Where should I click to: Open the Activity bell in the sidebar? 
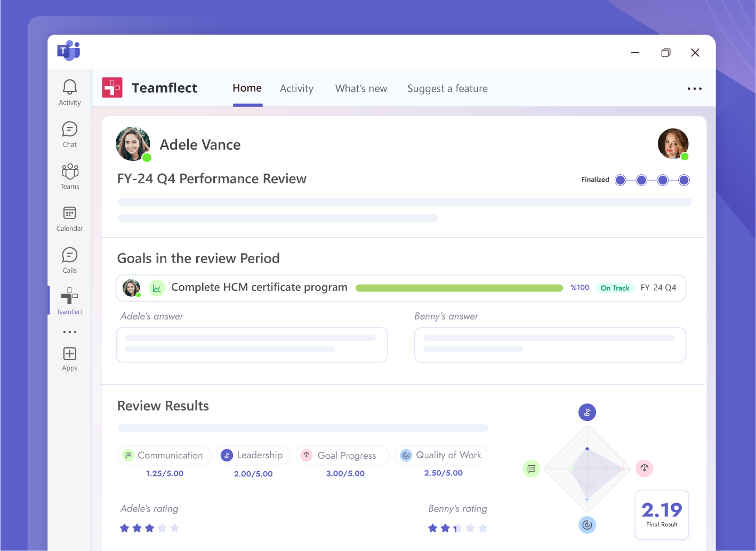(70, 93)
